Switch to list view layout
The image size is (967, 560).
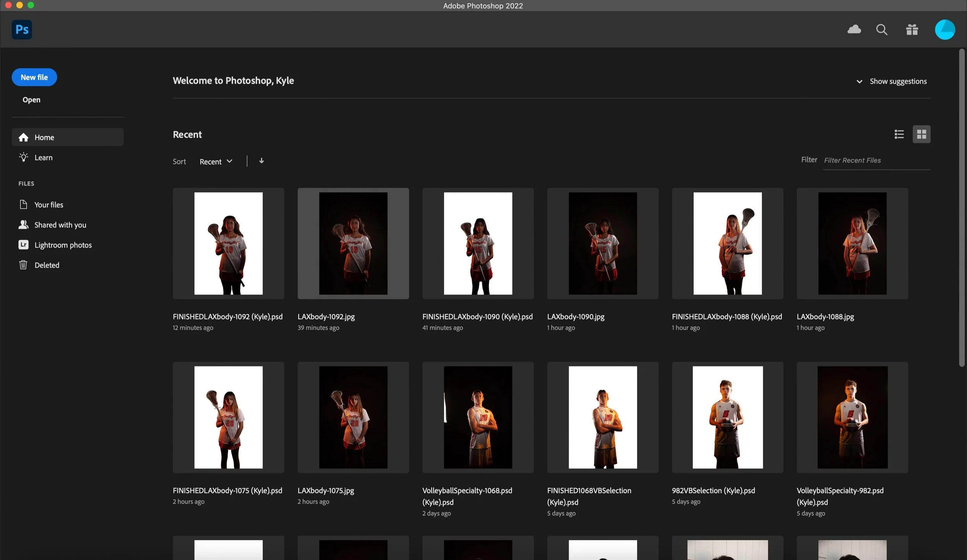click(899, 134)
